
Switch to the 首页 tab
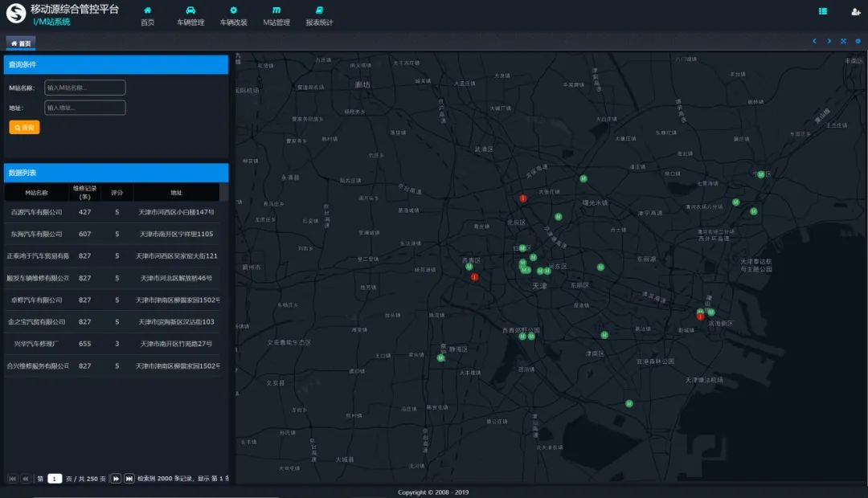(x=21, y=43)
